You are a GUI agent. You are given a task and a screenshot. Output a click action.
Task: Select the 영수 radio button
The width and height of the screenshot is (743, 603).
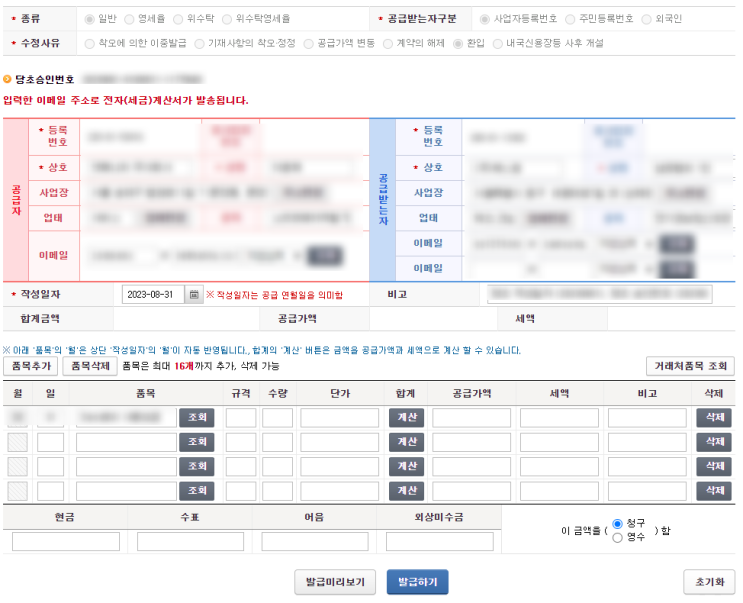(617, 538)
